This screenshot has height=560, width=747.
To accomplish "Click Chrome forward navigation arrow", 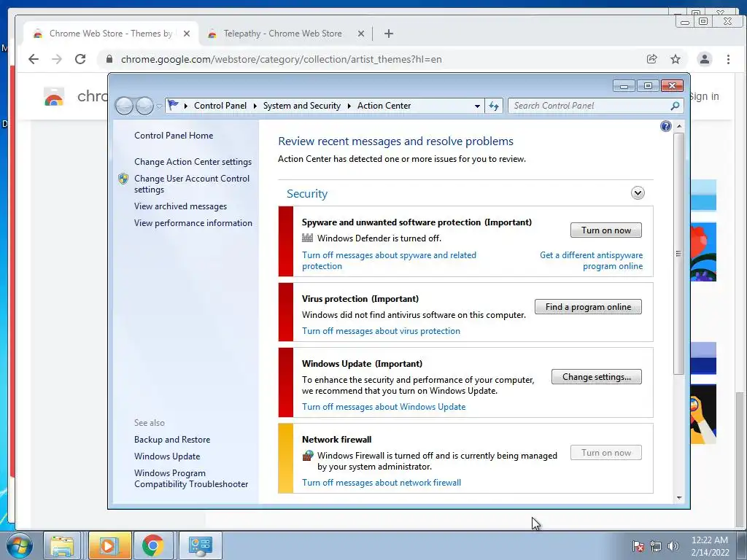I will (57, 59).
